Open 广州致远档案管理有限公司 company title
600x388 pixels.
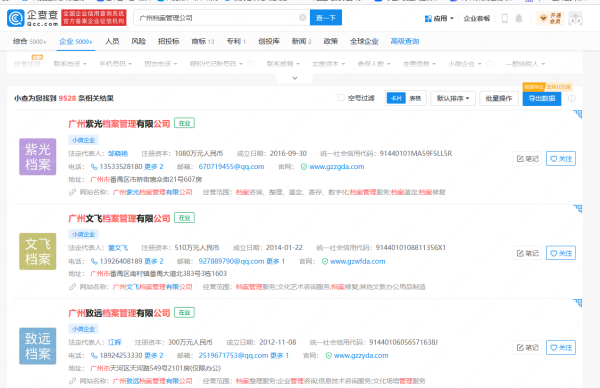coord(119,313)
